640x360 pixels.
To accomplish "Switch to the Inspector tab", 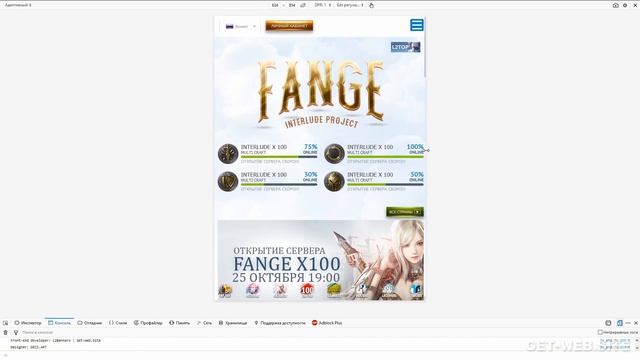I will coord(28,323).
